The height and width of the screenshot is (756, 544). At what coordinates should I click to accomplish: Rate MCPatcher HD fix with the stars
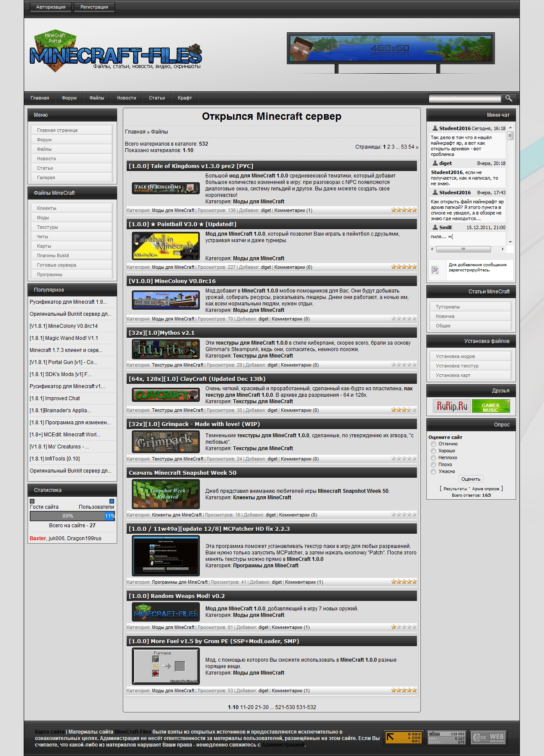coord(404,582)
